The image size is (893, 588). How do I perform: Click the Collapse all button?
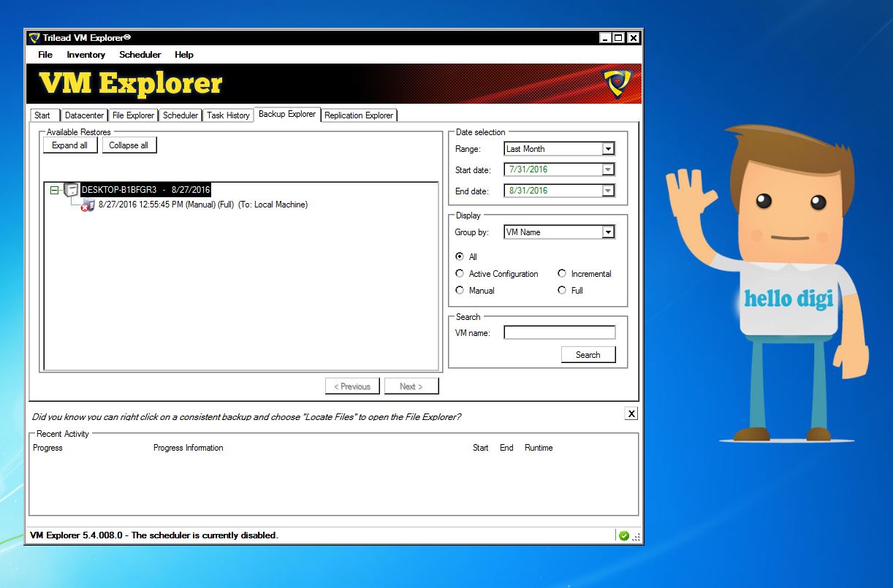[129, 145]
